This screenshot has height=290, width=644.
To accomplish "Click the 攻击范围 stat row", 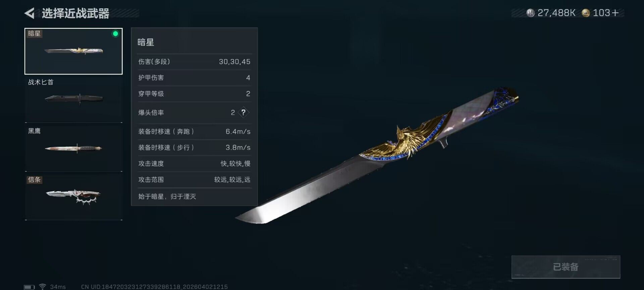I will pos(194,180).
